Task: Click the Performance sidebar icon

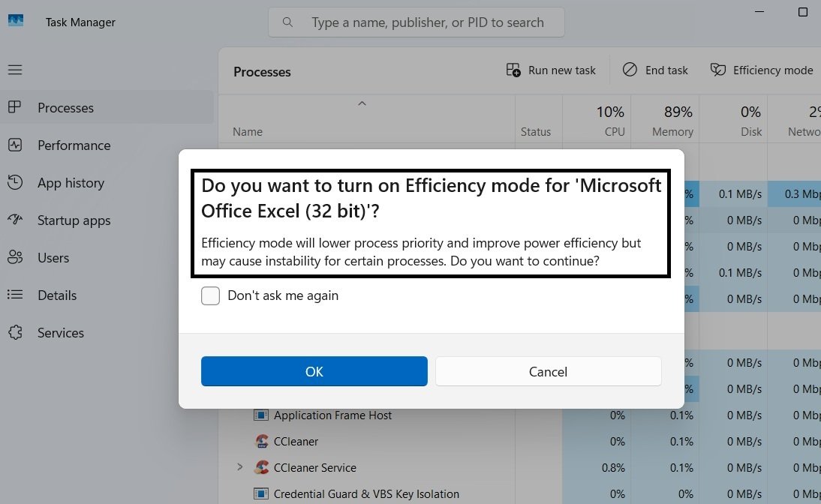Action: click(x=15, y=145)
